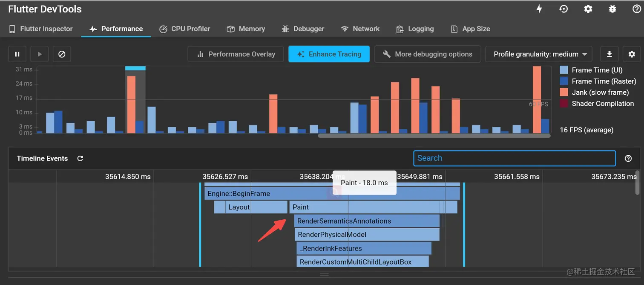Open DevTools settings gear icon

pos(588,9)
